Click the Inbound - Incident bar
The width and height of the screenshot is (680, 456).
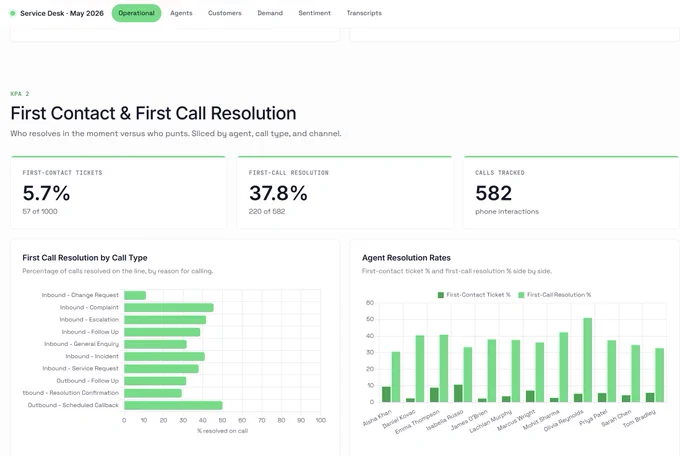coord(164,356)
